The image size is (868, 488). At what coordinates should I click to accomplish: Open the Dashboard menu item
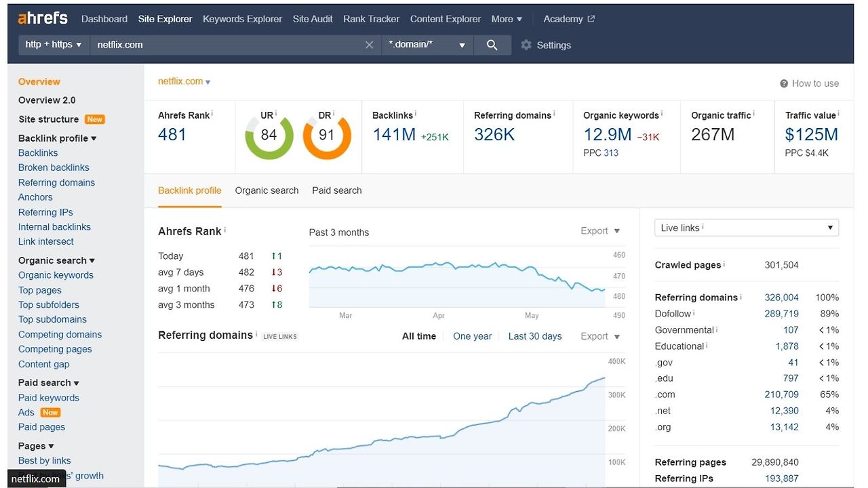[104, 19]
